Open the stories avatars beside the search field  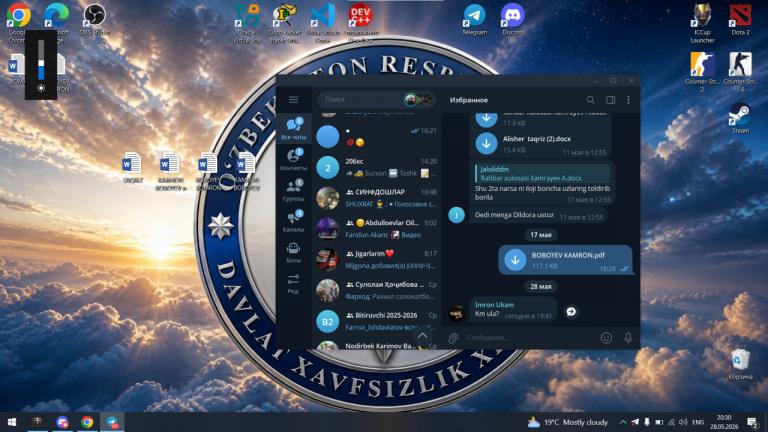pyautogui.click(x=418, y=100)
